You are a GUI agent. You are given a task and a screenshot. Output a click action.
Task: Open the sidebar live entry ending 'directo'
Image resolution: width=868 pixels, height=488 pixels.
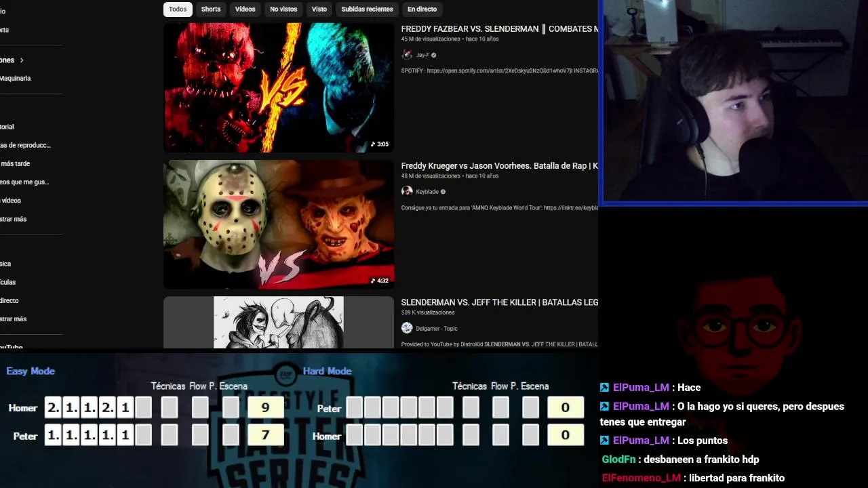click(9, 300)
